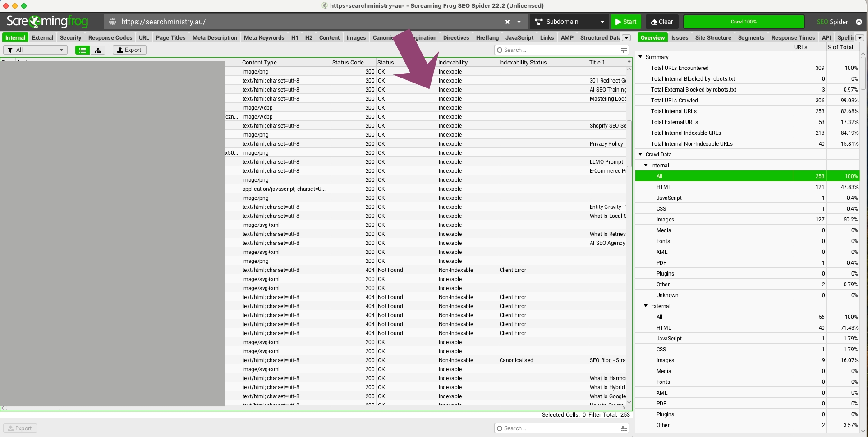
Task: Click the upload arrow icon beside SEO Spider
Action: click(x=859, y=22)
